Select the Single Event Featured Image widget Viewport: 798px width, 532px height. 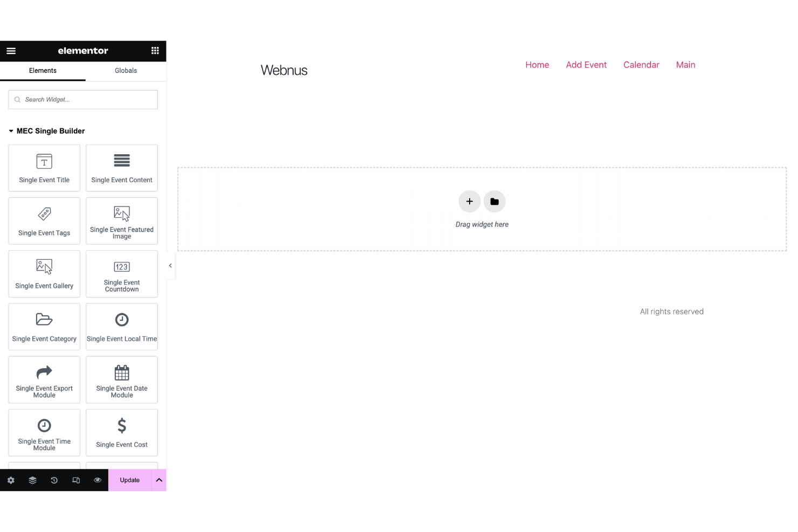121,220
